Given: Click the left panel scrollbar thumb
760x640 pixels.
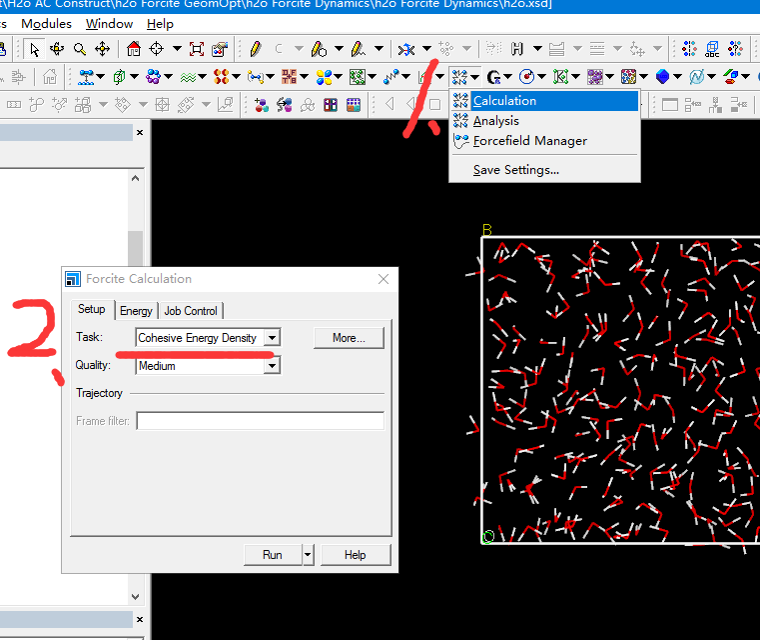Looking at the screenshot, I should (136, 250).
